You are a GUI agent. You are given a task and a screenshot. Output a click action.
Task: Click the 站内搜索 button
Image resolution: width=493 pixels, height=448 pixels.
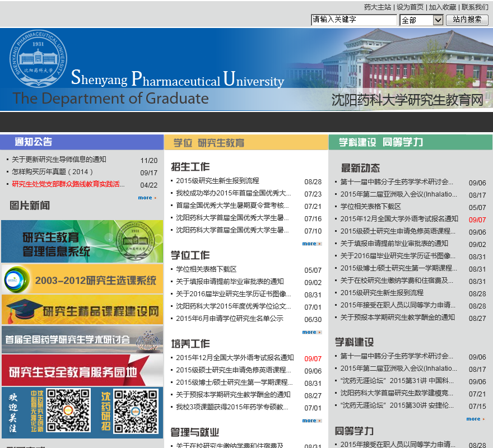[467, 20]
